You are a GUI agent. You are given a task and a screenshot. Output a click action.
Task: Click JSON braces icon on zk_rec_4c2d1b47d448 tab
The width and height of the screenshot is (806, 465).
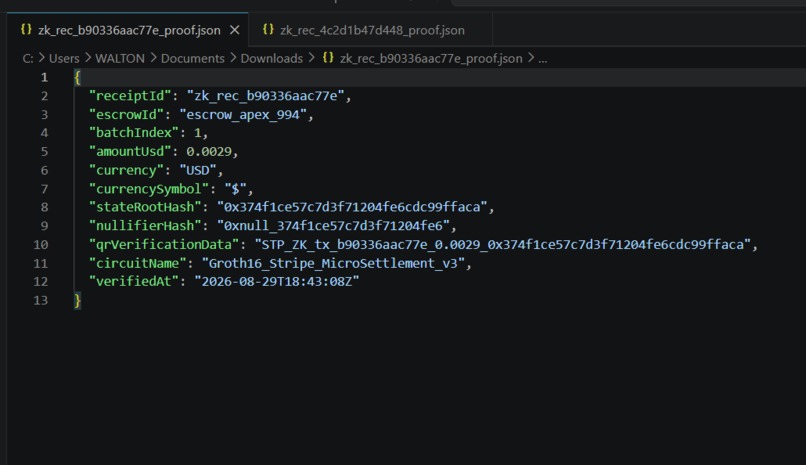tap(268, 29)
